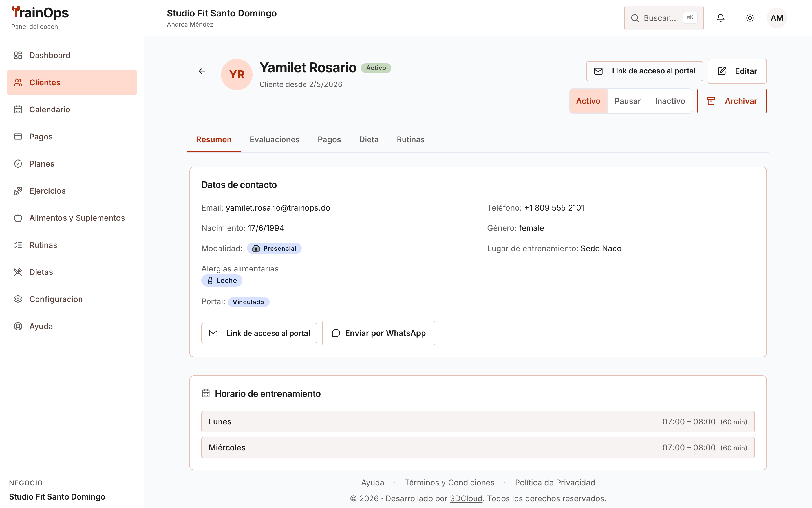812x508 pixels.
Task: Click the Archivar box icon
Action: coord(711,101)
